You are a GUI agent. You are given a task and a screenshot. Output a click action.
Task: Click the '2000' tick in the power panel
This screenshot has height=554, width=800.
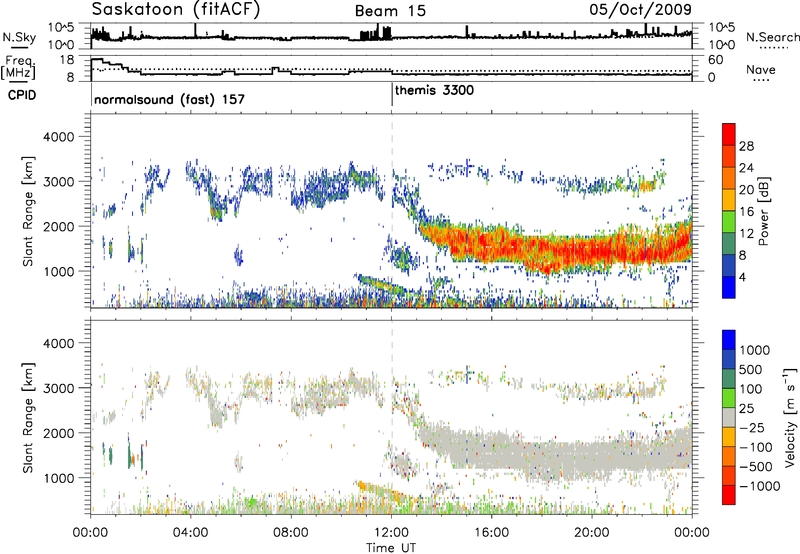coord(58,226)
